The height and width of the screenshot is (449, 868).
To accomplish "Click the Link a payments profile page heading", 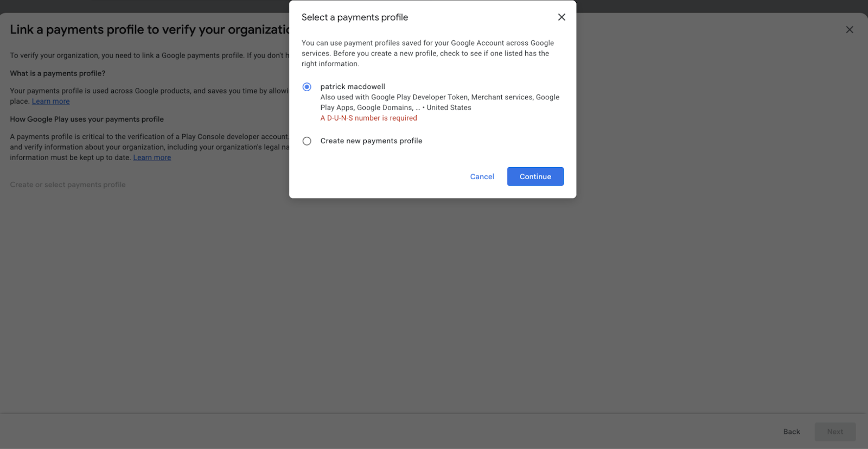I will pos(150,30).
